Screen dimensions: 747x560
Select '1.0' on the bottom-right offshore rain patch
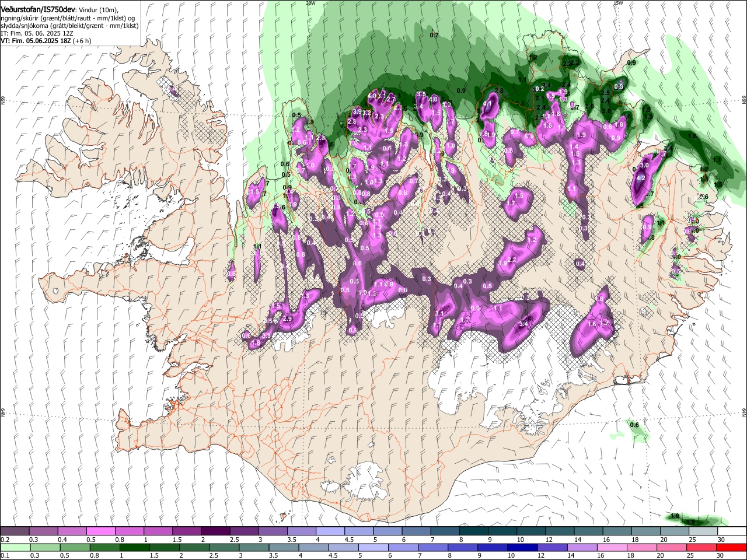pyautogui.click(x=675, y=516)
